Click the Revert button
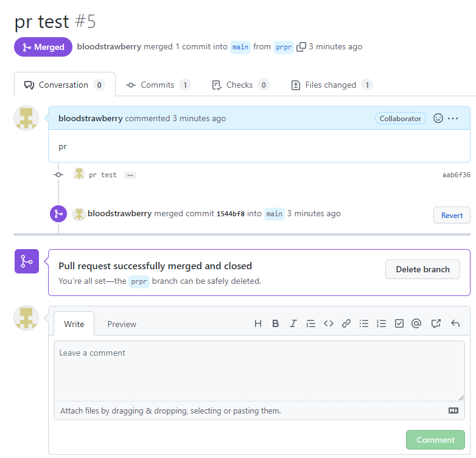The height and width of the screenshot is (458, 476). [x=452, y=216]
